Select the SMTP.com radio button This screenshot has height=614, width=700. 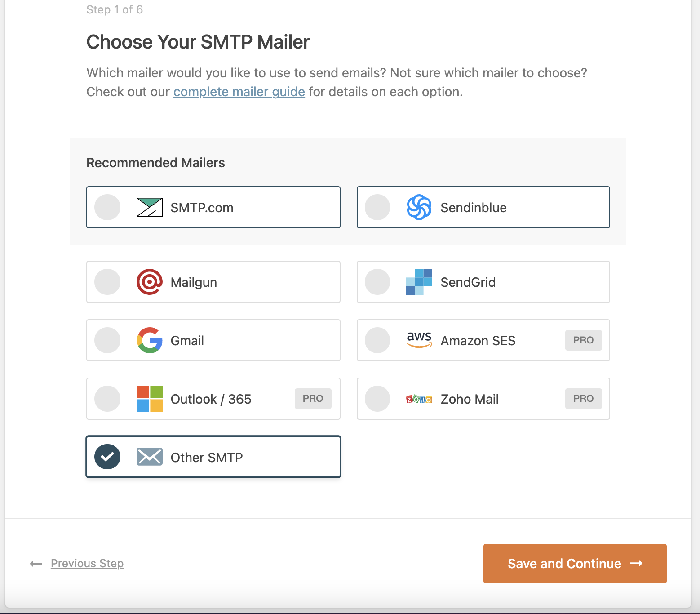coord(107,207)
